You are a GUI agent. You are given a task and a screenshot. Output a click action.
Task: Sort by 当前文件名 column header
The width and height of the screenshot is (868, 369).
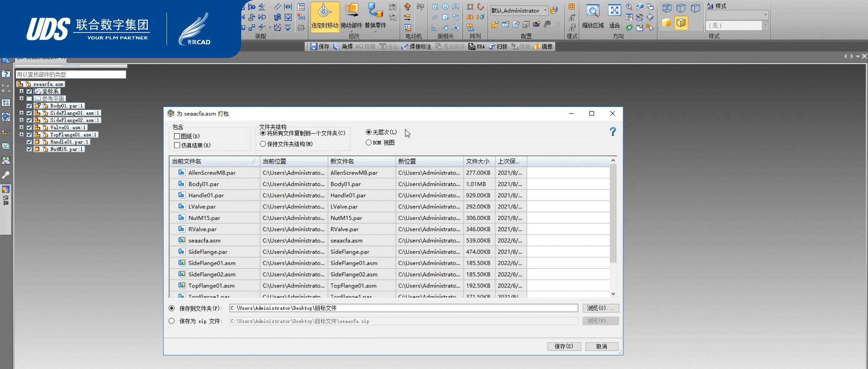(x=214, y=161)
